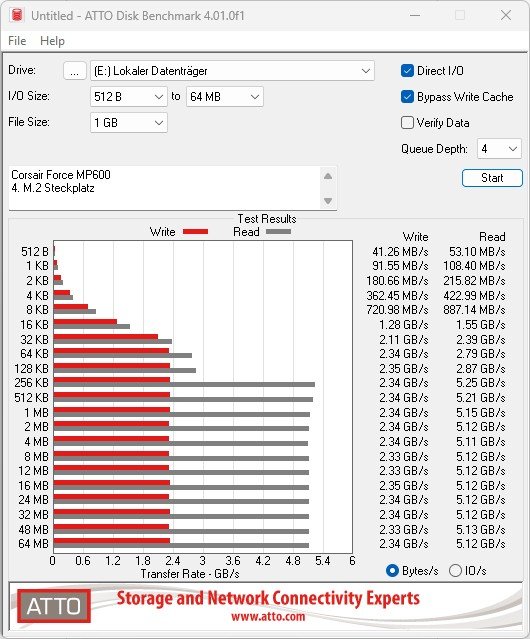
Task: Click the drive browse '...' button
Action: click(75, 71)
